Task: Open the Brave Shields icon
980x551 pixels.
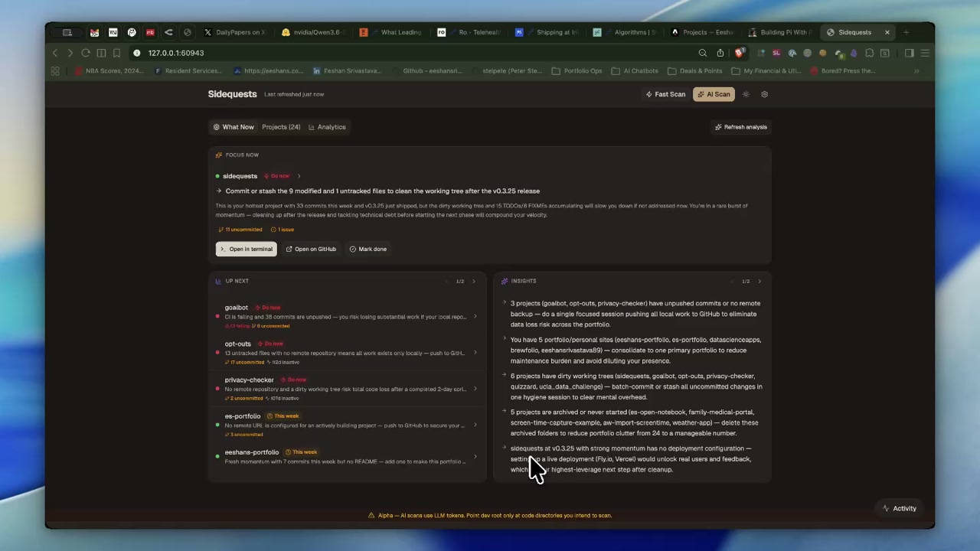Action: point(739,53)
